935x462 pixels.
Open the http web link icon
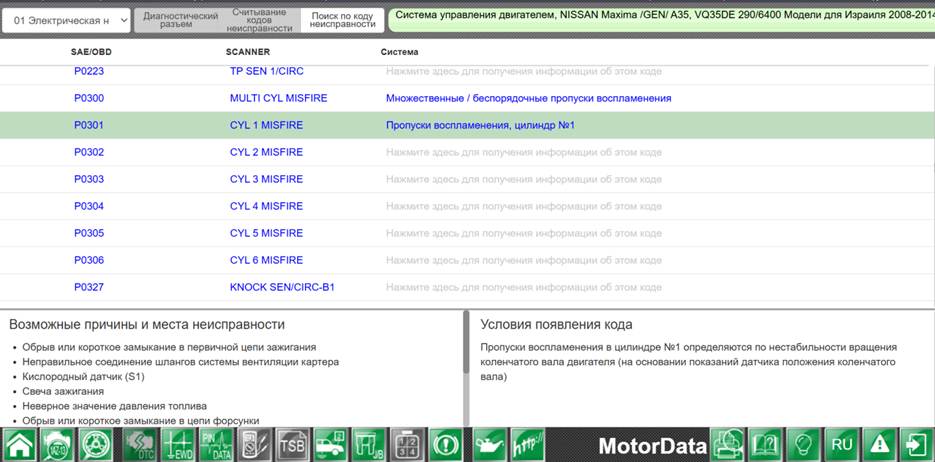(528, 445)
